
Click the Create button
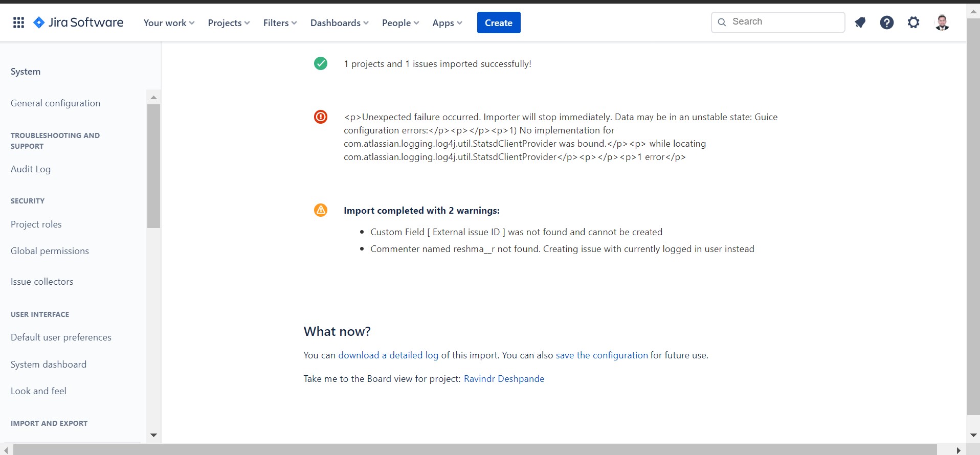point(499,22)
